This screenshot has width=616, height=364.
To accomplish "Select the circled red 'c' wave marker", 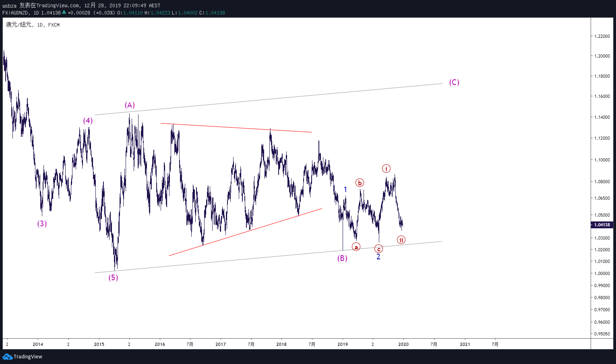I will pos(378,249).
